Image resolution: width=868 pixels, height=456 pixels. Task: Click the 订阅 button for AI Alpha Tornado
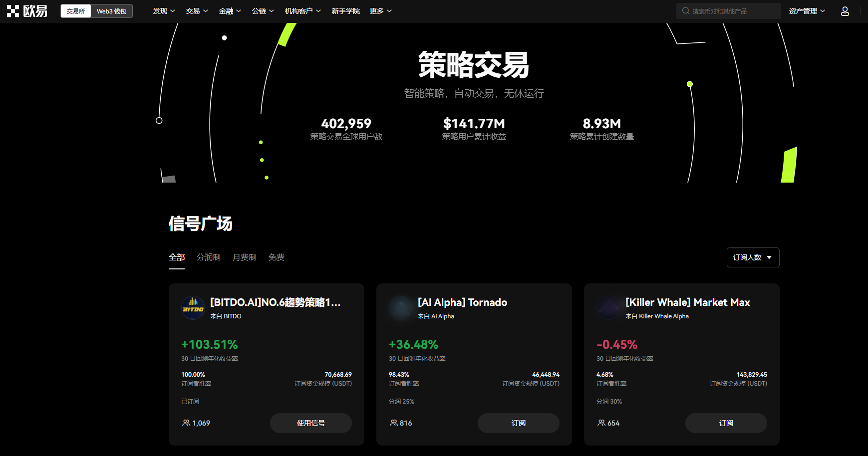tap(518, 423)
